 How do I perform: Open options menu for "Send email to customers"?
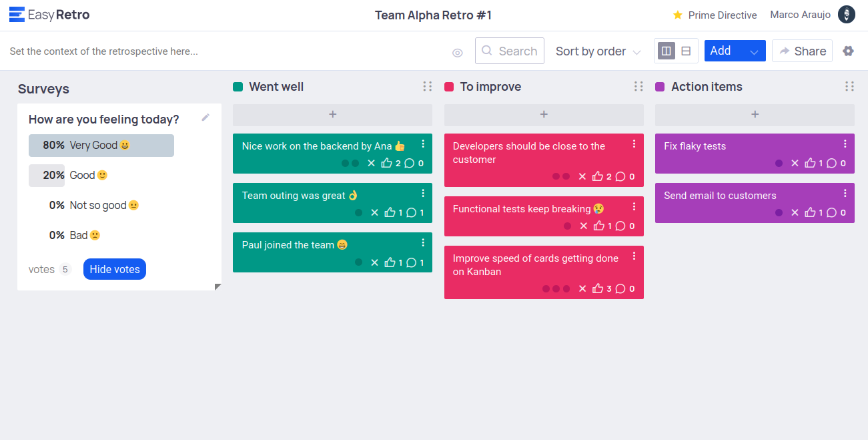click(845, 193)
